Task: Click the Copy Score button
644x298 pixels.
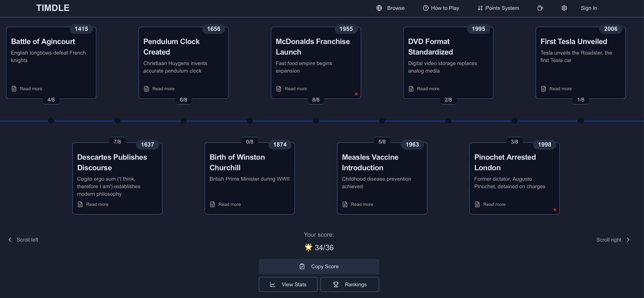Action: (x=319, y=266)
